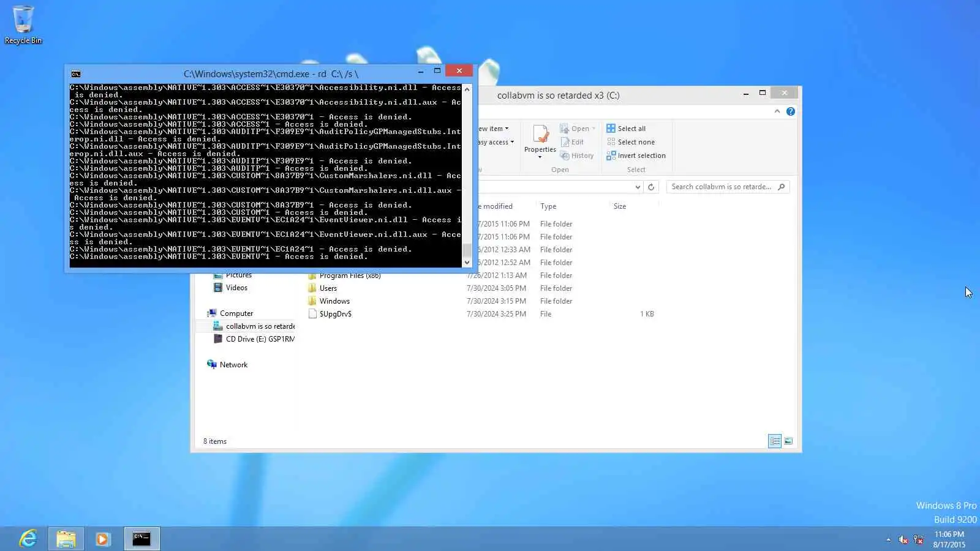
Task: Click the cmd window scrollbar thumb
Action: tap(467, 250)
